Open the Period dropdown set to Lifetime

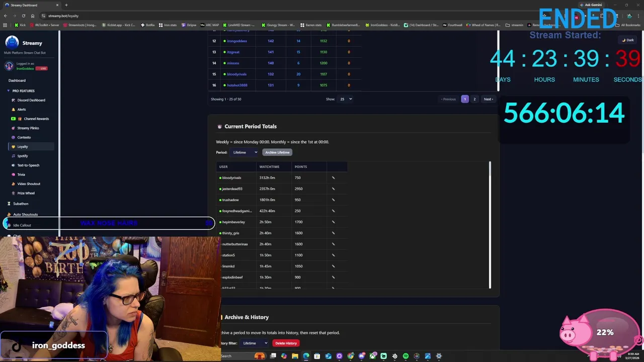tap(245, 152)
